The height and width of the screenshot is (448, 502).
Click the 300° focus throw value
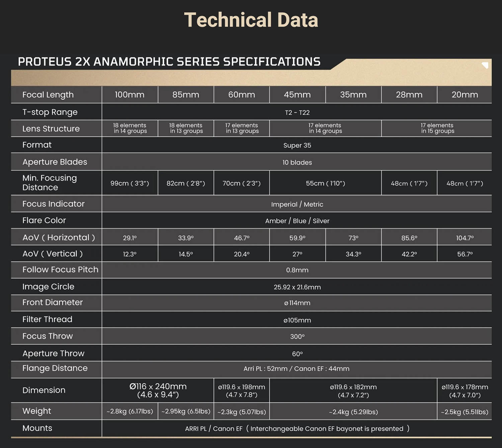tap(297, 336)
